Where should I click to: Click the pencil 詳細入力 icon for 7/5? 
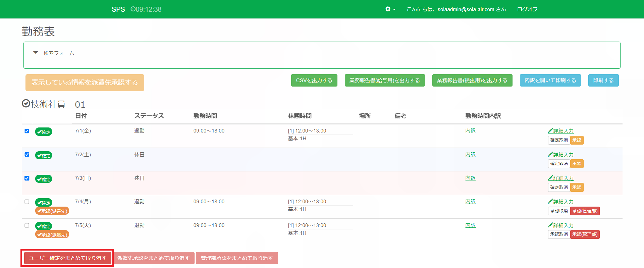coord(550,225)
